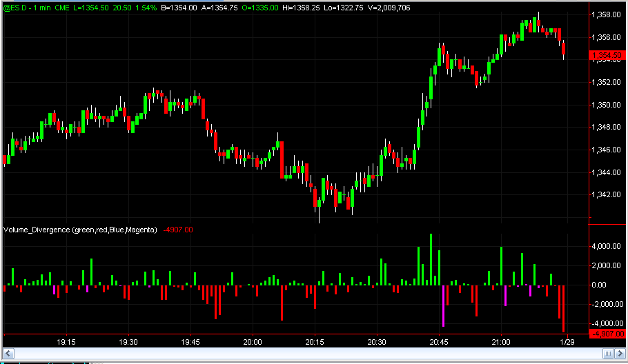628x364 pixels.
Task: Click the scroll left arrow button
Action: click(9, 354)
